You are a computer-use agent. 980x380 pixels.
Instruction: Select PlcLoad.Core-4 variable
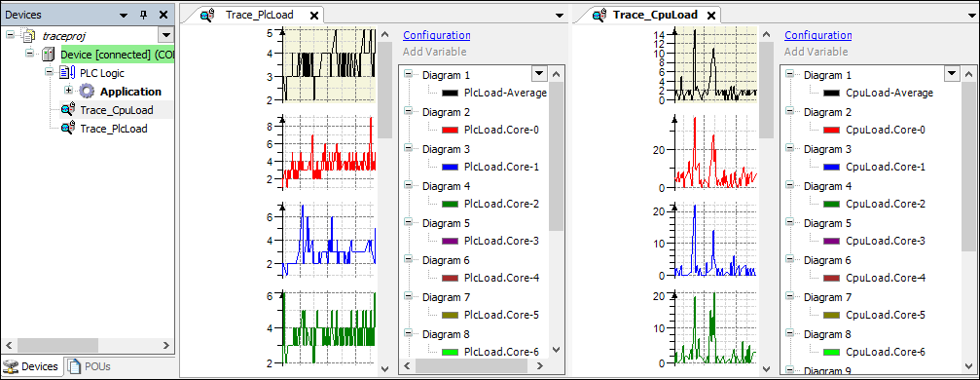pyautogui.click(x=501, y=278)
